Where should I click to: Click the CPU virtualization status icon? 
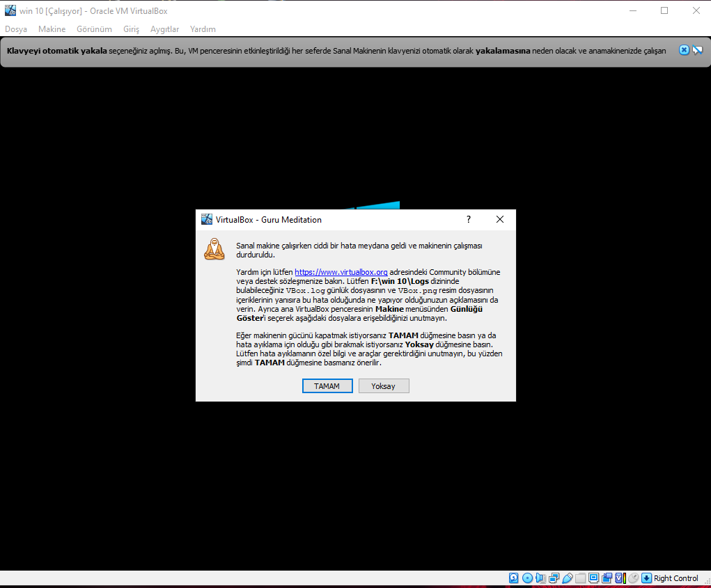point(620,578)
